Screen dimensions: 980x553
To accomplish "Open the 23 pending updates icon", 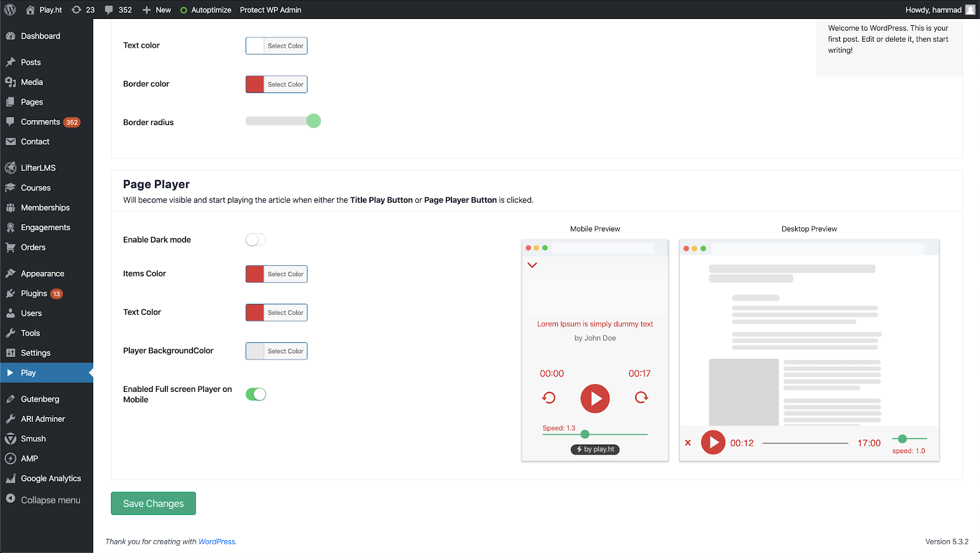I will [x=83, y=10].
